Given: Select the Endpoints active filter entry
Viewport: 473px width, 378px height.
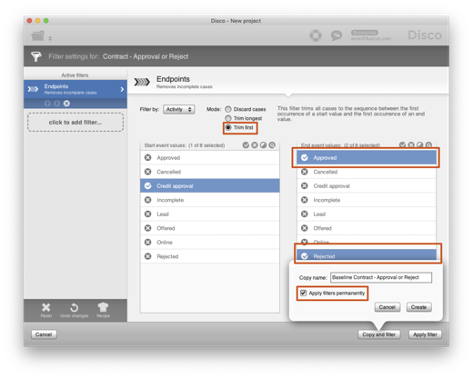Looking at the screenshot, I should (75, 89).
